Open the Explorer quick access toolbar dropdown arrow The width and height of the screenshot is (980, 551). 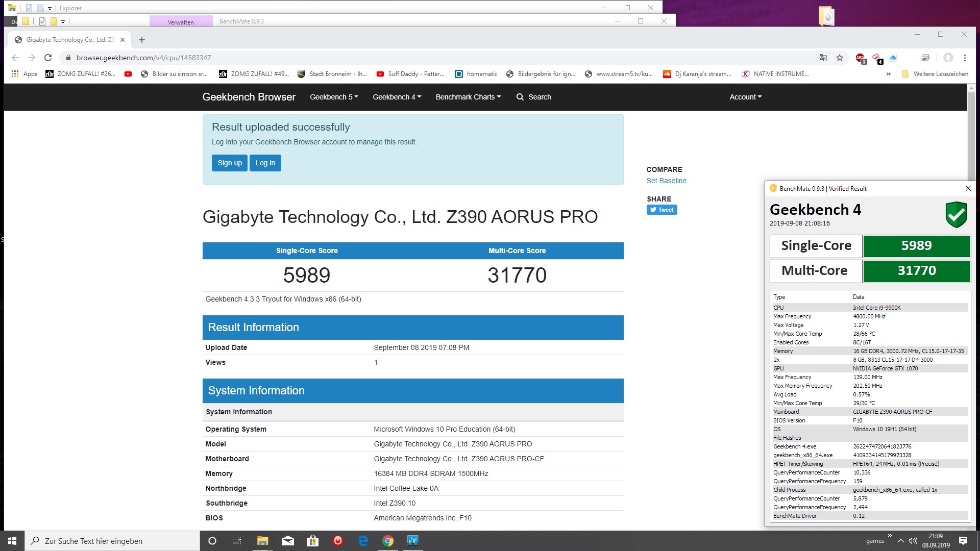[50, 8]
